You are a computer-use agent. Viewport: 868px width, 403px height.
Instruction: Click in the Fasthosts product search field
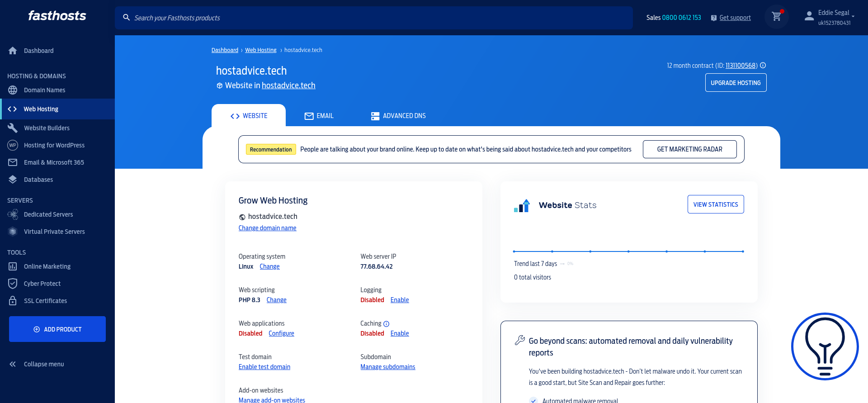click(373, 18)
